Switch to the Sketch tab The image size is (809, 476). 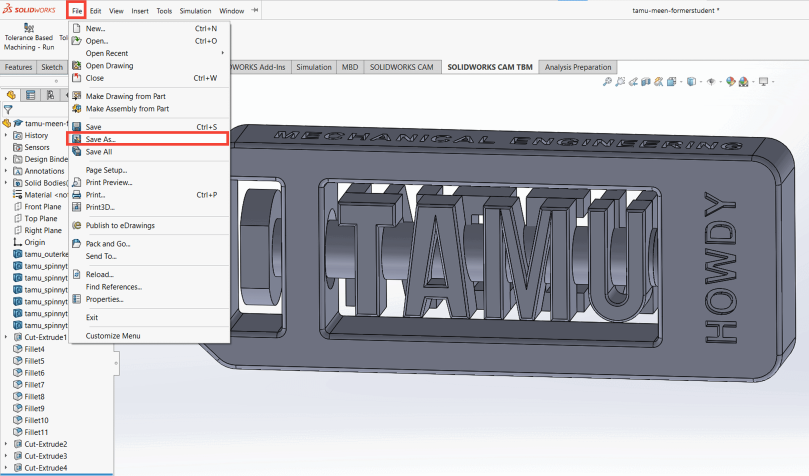(x=52, y=67)
